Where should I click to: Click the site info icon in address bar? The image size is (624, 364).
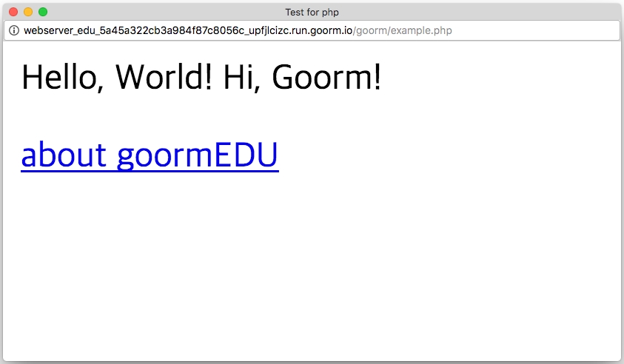tap(14, 30)
